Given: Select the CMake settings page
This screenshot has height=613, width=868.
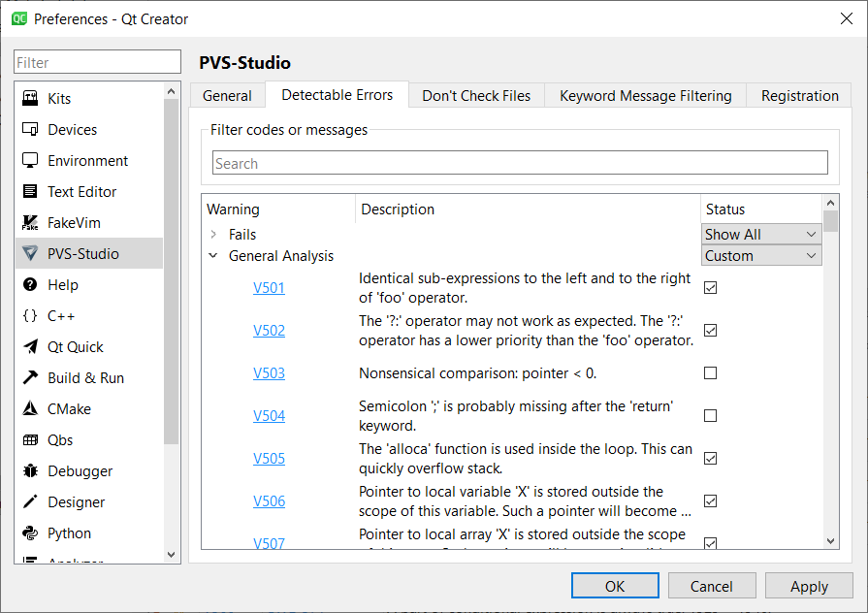Looking at the screenshot, I should click(68, 408).
